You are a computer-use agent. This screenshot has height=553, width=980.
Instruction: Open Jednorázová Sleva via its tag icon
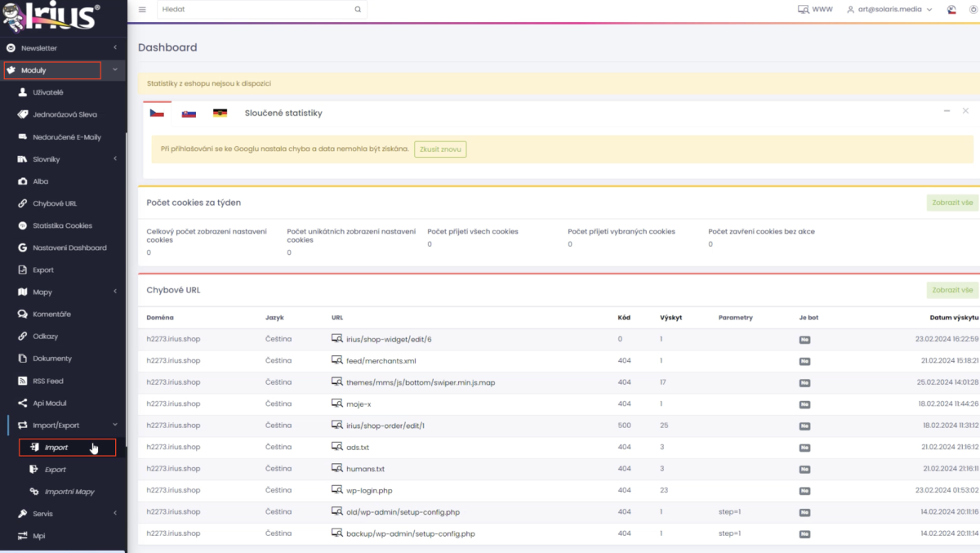point(23,114)
